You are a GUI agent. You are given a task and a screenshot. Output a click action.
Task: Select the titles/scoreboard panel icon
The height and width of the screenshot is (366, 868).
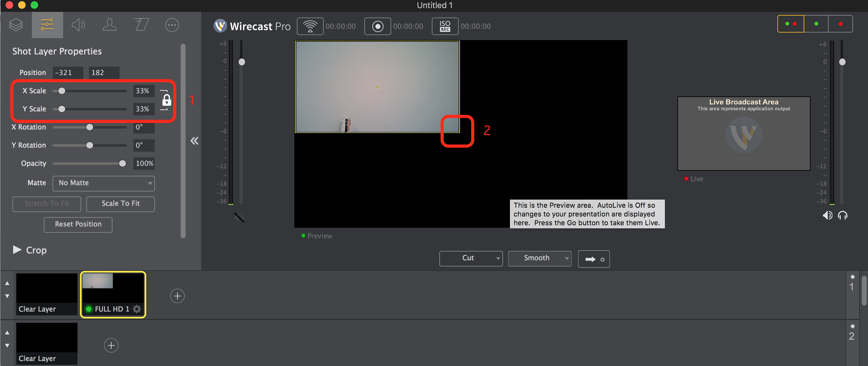141,25
